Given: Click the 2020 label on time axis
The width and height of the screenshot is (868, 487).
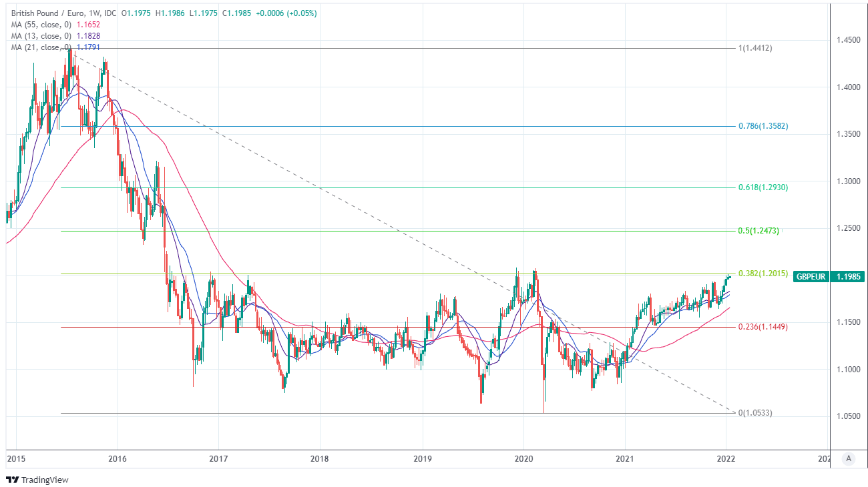Looking at the screenshot, I should pyautogui.click(x=523, y=459).
